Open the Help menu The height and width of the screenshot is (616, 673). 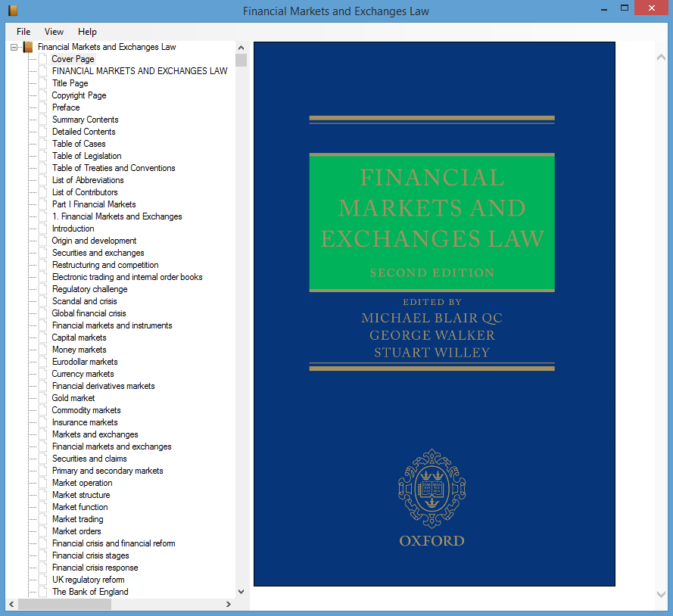point(87,32)
